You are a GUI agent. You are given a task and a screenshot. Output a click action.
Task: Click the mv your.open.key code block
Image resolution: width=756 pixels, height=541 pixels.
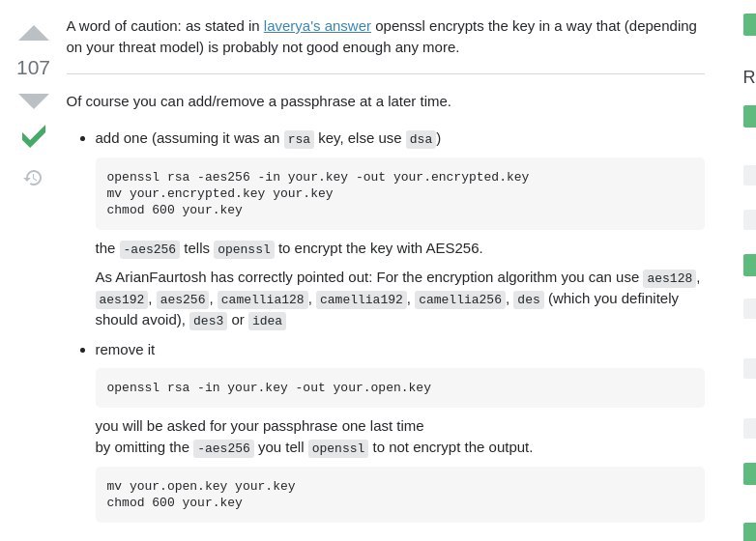[399, 494]
